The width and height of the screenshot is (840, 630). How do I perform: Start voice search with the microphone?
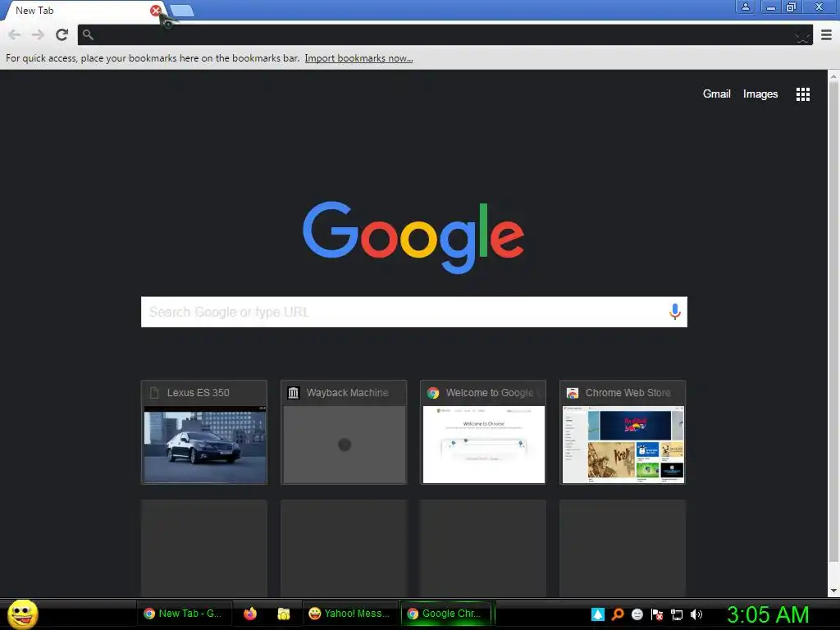(674, 311)
